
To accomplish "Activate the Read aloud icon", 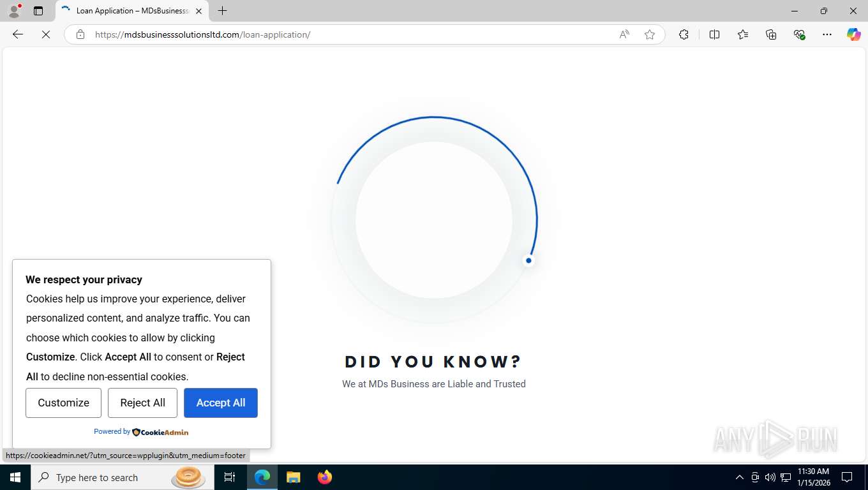I will pyautogui.click(x=624, y=34).
